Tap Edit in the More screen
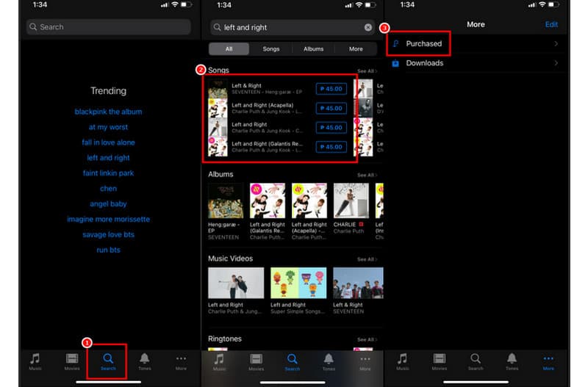This screenshot has width=588, height=387. [551, 24]
